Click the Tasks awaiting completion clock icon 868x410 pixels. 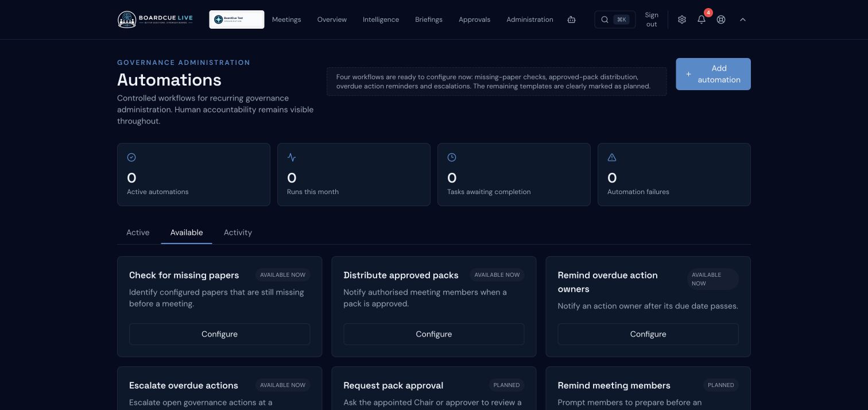(452, 157)
